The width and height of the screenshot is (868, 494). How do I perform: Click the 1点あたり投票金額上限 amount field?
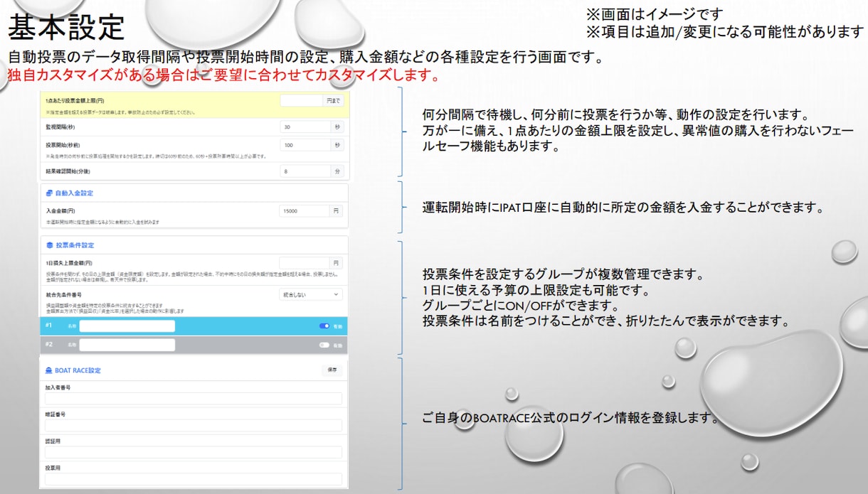coord(302,101)
